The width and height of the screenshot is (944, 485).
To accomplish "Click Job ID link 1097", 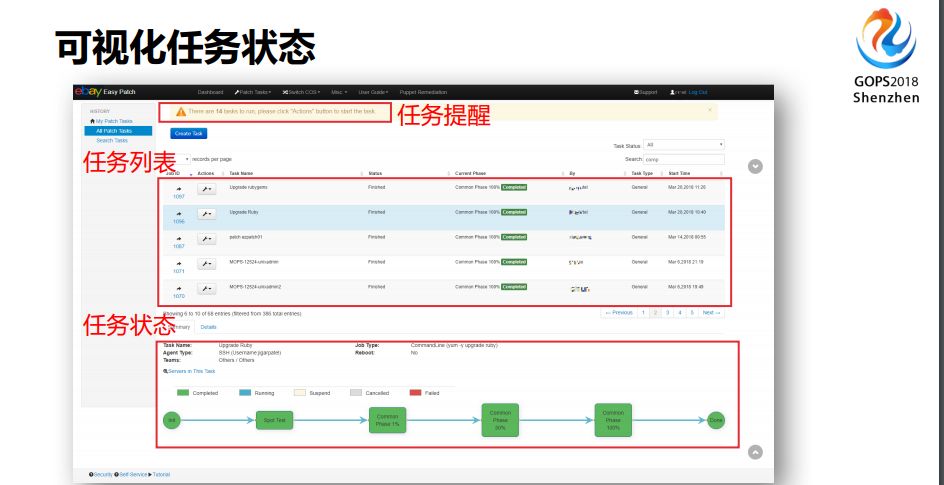I will [x=179, y=197].
